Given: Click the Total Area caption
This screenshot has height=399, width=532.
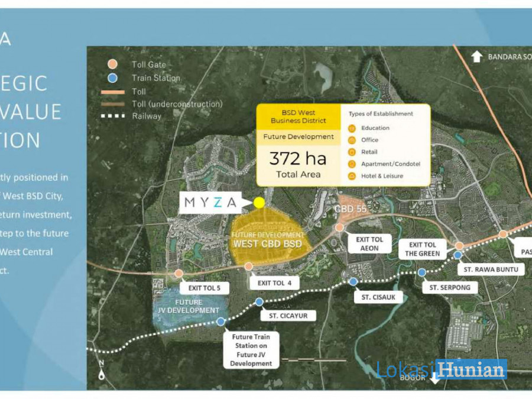Looking at the screenshot, I should point(299,174).
